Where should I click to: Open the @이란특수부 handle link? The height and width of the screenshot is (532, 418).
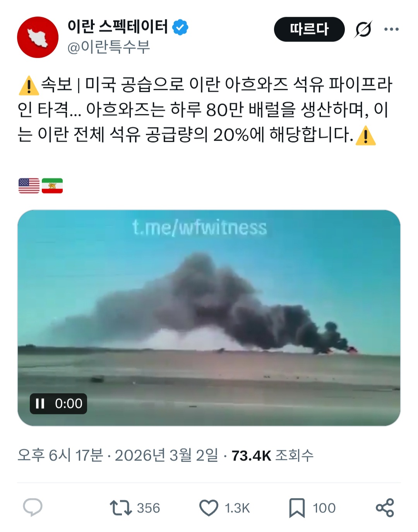(108, 47)
